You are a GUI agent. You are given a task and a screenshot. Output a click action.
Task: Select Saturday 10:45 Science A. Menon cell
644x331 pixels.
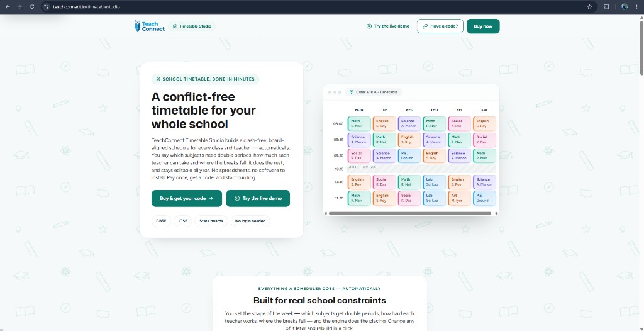[x=485, y=182]
